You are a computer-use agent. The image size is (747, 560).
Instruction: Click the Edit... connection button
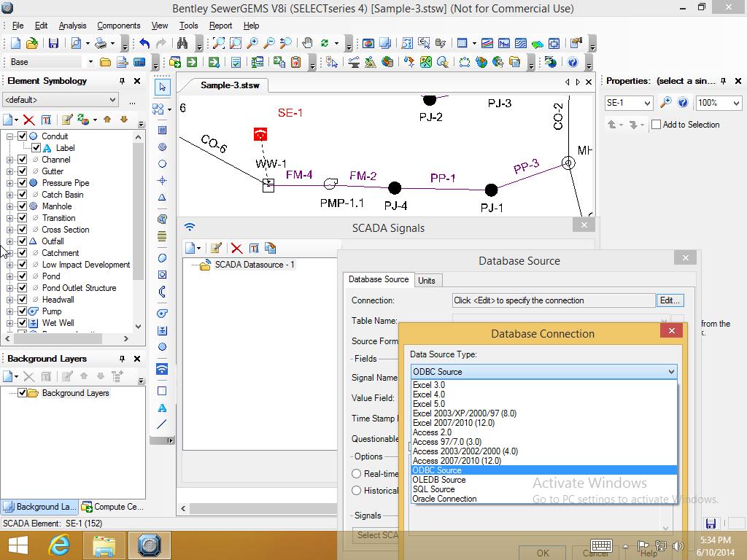pyautogui.click(x=670, y=300)
